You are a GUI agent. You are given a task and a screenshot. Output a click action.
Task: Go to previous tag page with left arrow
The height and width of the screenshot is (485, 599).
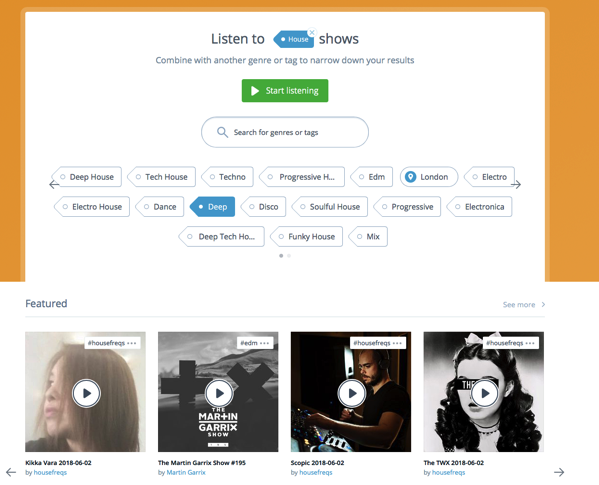[x=54, y=184]
